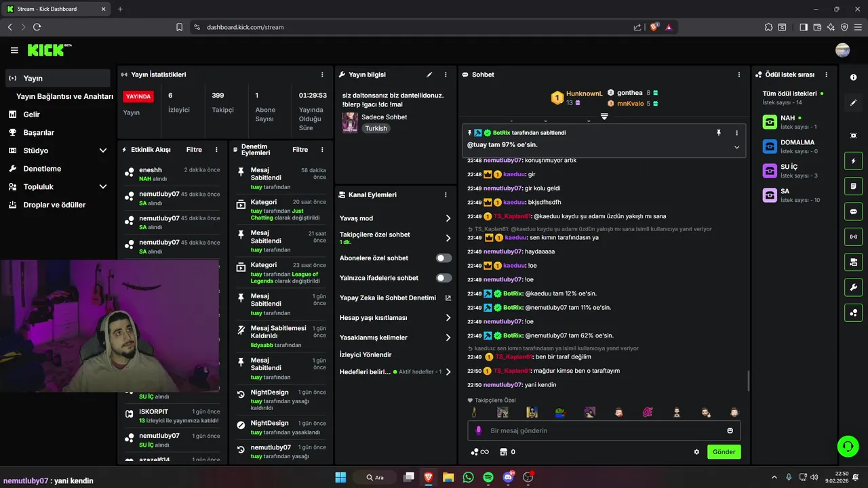The width and height of the screenshot is (868, 488).
Task: Open external link for Yapay Zeka Sohbet Denetimi
Action: coord(448,298)
